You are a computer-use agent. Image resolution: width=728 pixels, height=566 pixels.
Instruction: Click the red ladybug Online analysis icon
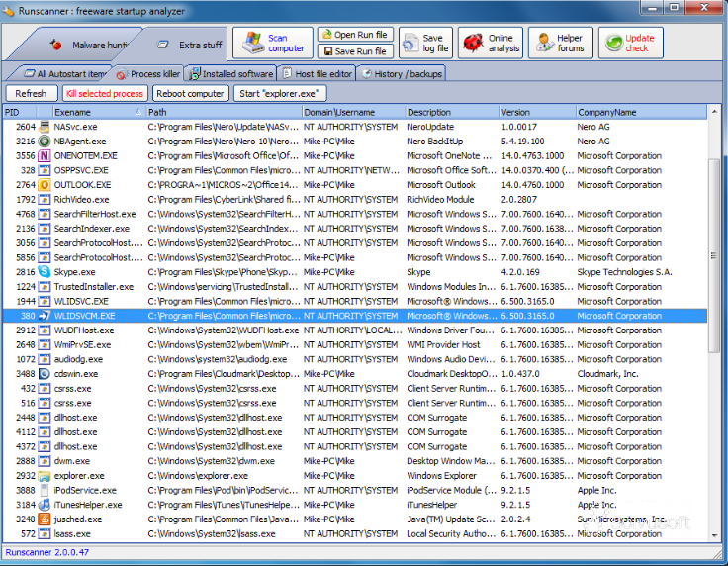point(473,43)
